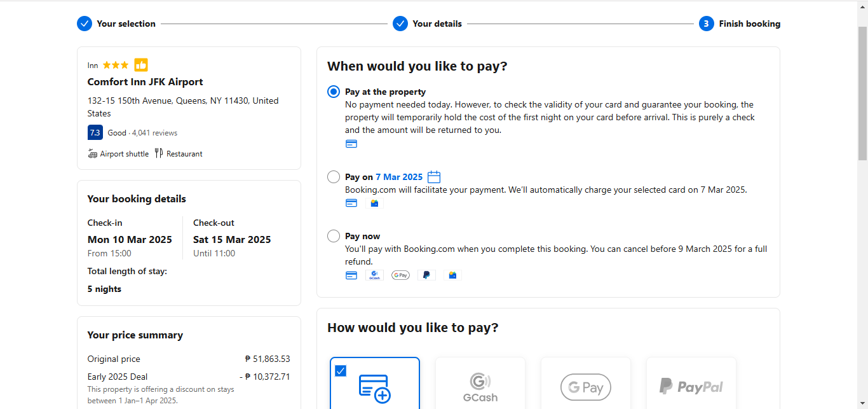Toggle the checked box on card tile

341,371
